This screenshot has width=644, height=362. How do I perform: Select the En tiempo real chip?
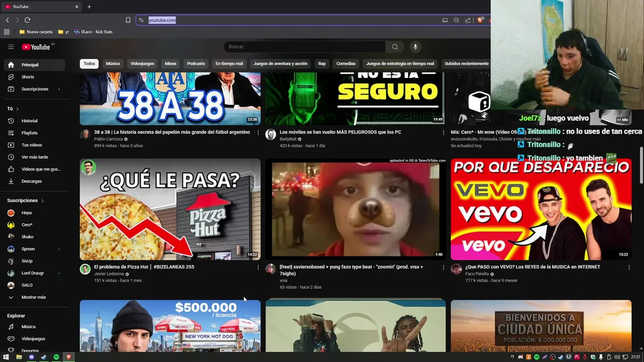pyautogui.click(x=229, y=64)
